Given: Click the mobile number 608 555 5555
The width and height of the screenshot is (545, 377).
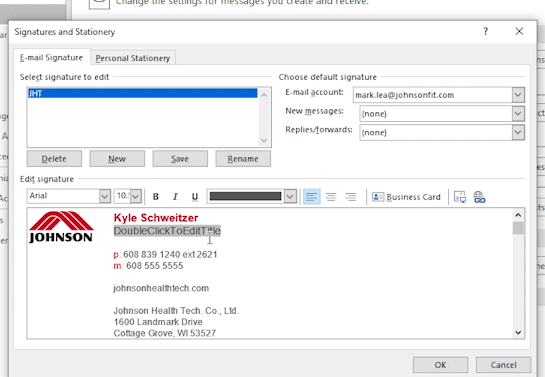Looking at the screenshot, I should (x=154, y=266).
